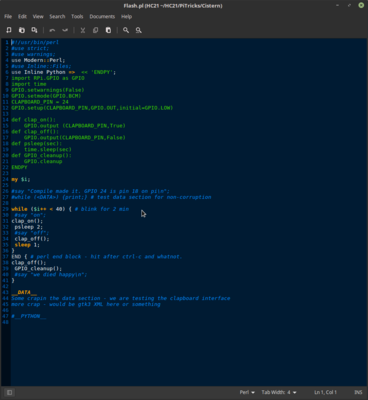
Task: Create a new document with toolbar icon
Action: pyautogui.click(x=9, y=30)
